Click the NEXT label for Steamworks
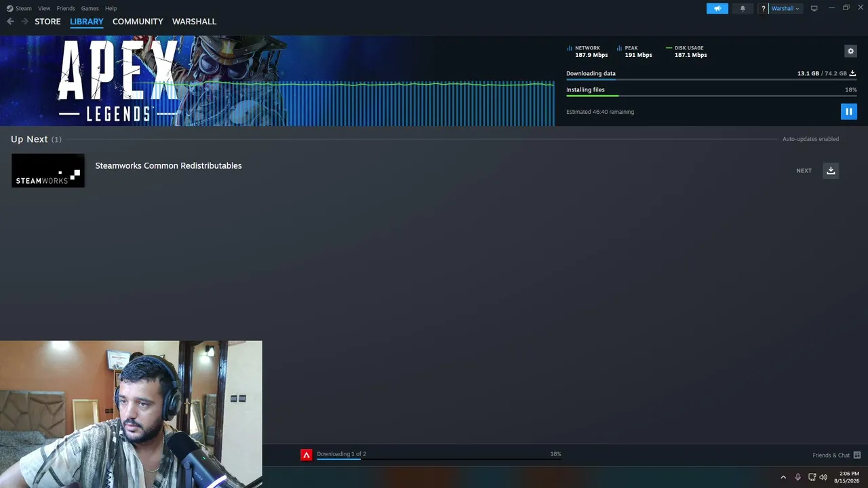The height and width of the screenshot is (488, 868). point(804,171)
